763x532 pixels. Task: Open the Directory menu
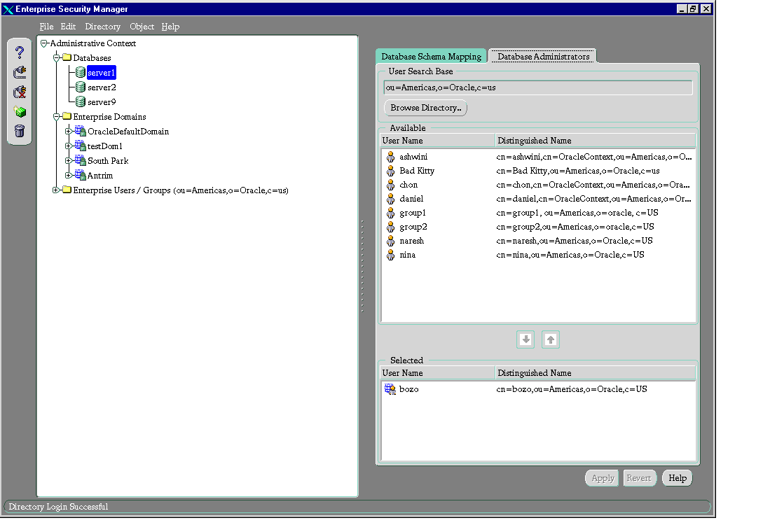point(102,27)
